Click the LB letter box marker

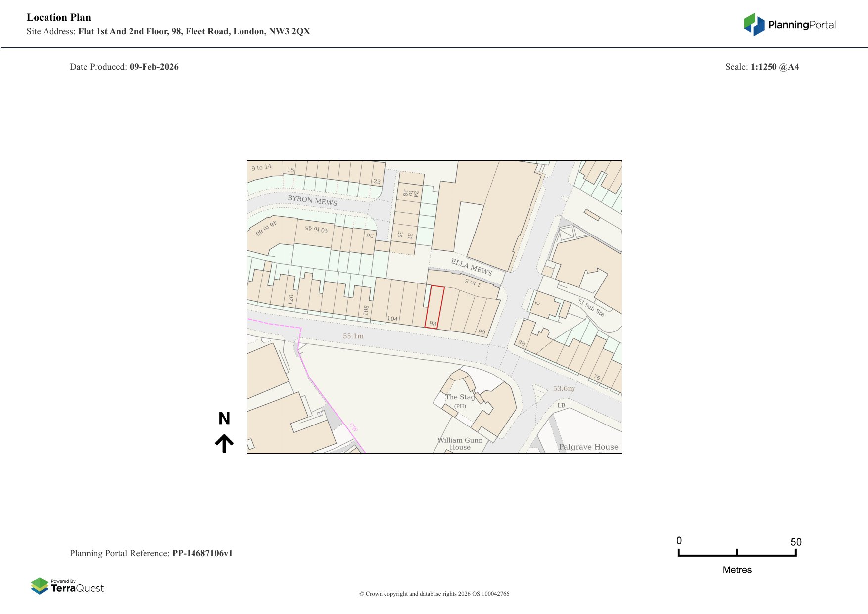pyautogui.click(x=561, y=406)
